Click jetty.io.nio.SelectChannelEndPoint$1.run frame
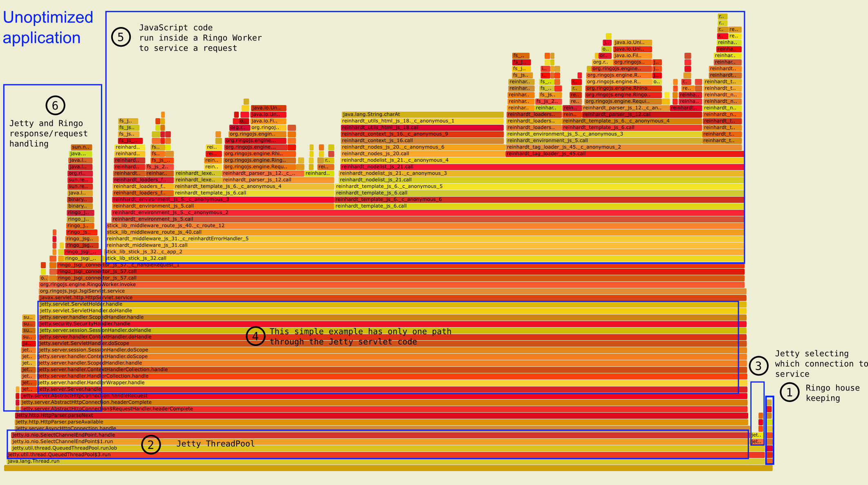This screenshot has height=485, width=868. (379, 442)
